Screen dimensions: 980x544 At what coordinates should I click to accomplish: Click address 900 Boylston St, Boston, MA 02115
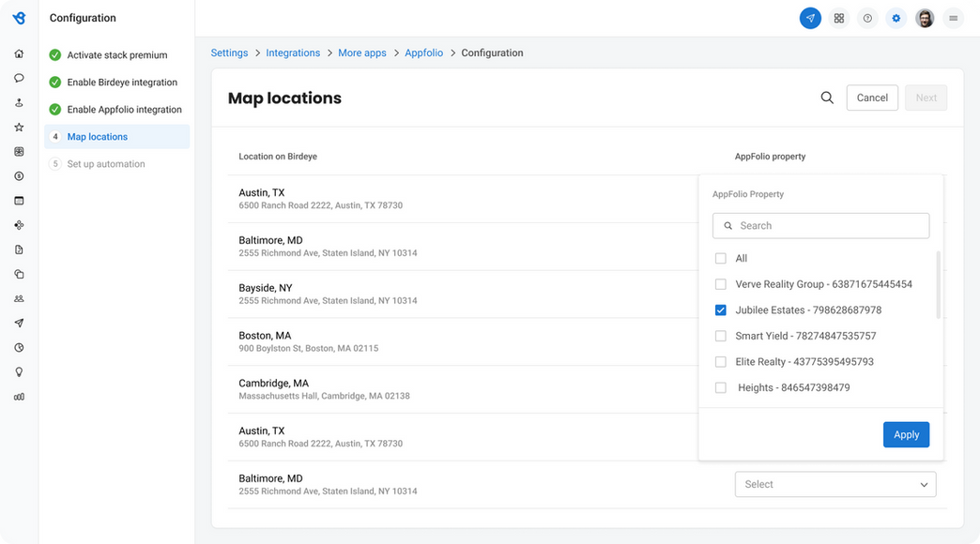coord(308,349)
